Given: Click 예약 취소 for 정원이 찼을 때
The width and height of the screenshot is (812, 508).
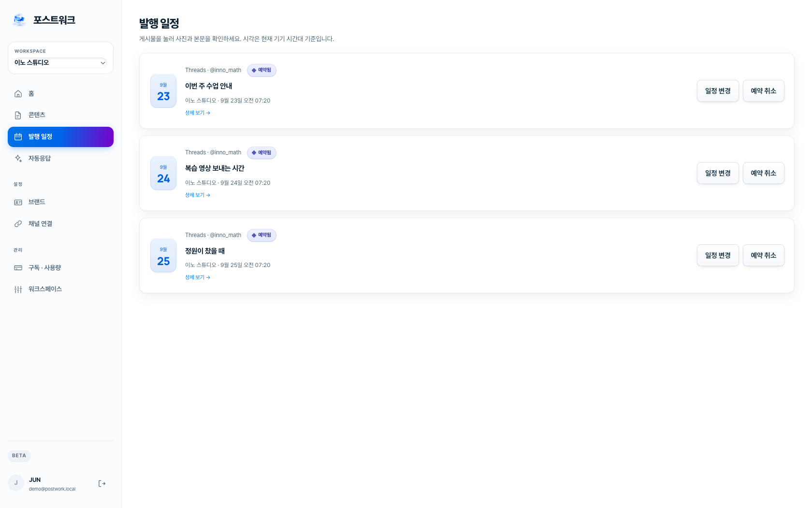Looking at the screenshot, I should click(764, 255).
